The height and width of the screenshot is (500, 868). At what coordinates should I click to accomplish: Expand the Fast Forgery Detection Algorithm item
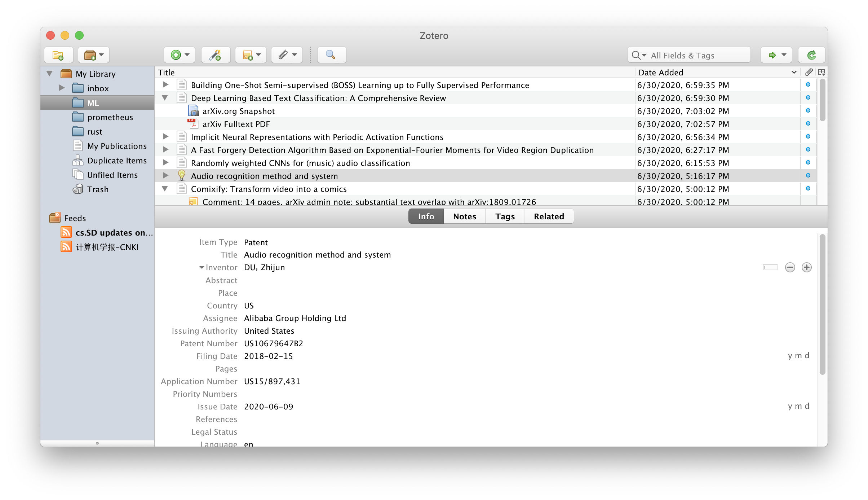pyautogui.click(x=165, y=150)
